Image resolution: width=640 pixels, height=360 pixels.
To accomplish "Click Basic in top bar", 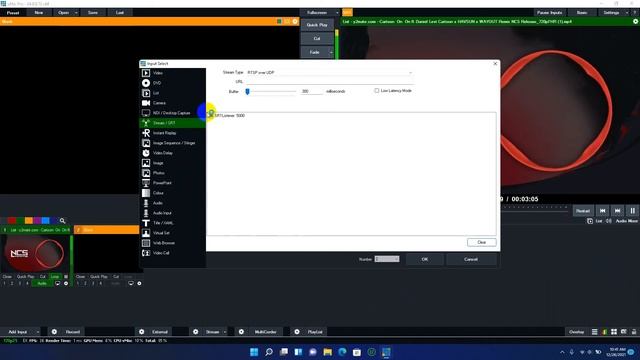I will point(582,13).
